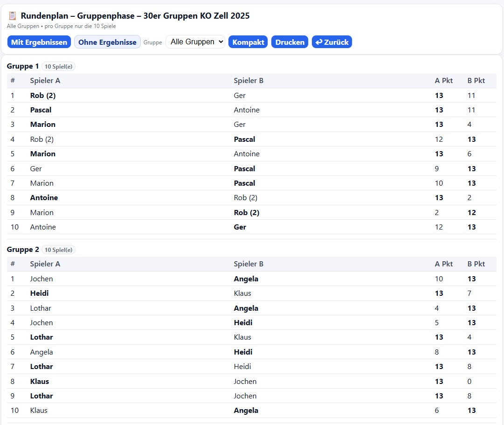The width and height of the screenshot is (504, 425).
Task: Open the "Alle Gruppen" group dropdown
Action: [x=195, y=42]
